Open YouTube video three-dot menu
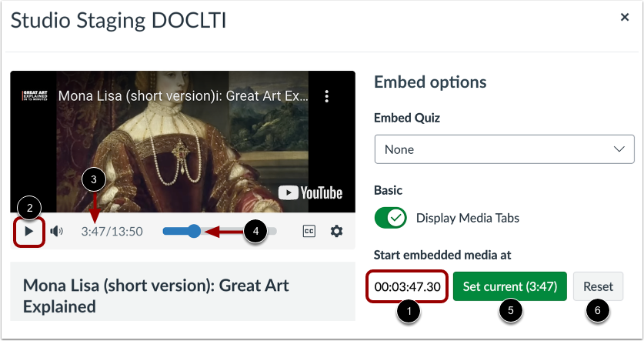 coord(326,96)
